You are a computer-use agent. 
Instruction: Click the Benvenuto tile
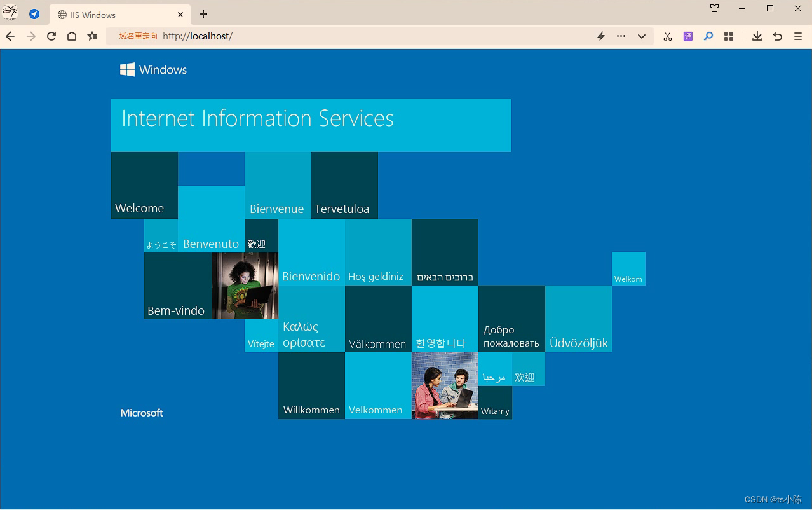tap(211, 219)
